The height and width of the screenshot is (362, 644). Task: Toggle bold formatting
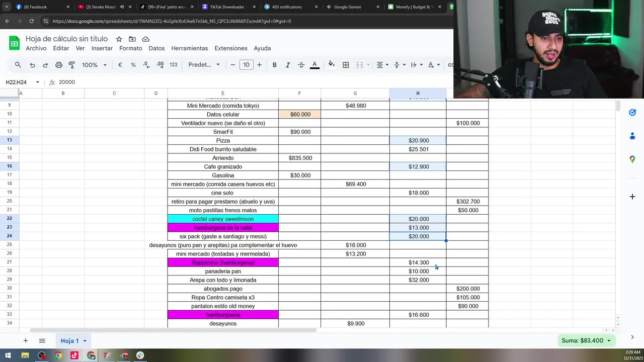(274, 65)
